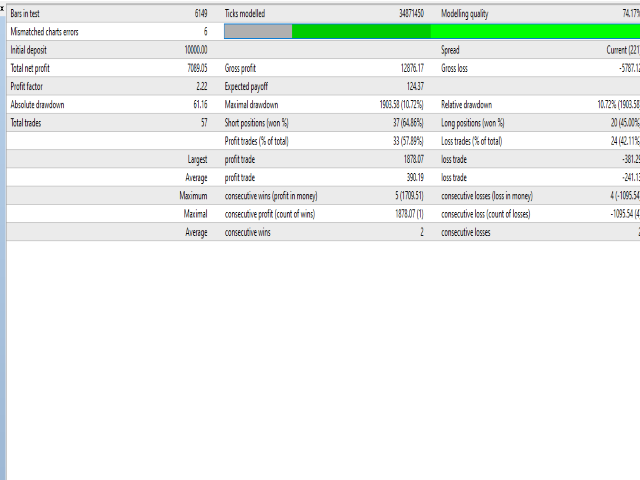Click the Maximal drawdown value 1903.58 (10.72%)
Screen dimensions: 640x480
pos(394,104)
